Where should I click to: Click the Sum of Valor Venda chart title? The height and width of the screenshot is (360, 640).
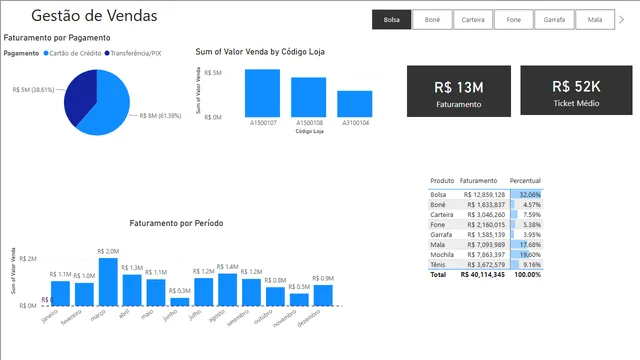pyautogui.click(x=260, y=52)
